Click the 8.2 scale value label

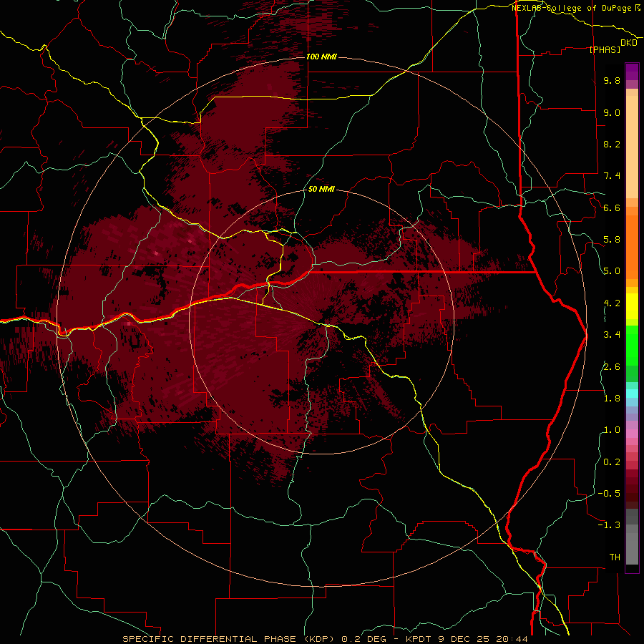pyautogui.click(x=612, y=144)
